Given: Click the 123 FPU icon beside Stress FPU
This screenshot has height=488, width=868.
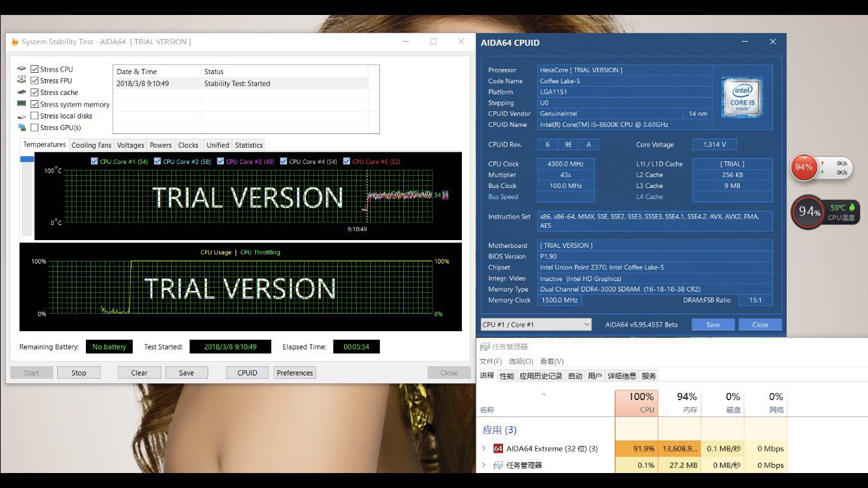Looking at the screenshot, I should point(21,80).
